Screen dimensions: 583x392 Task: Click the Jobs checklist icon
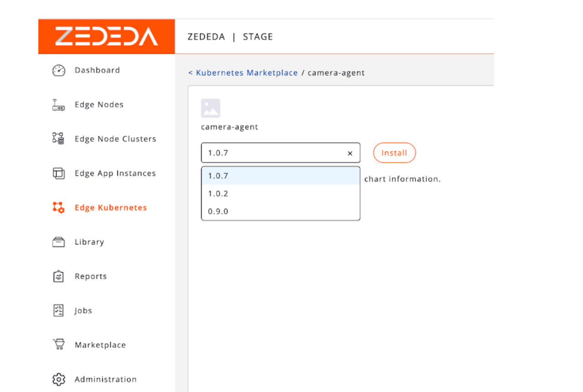click(x=58, y=311)
